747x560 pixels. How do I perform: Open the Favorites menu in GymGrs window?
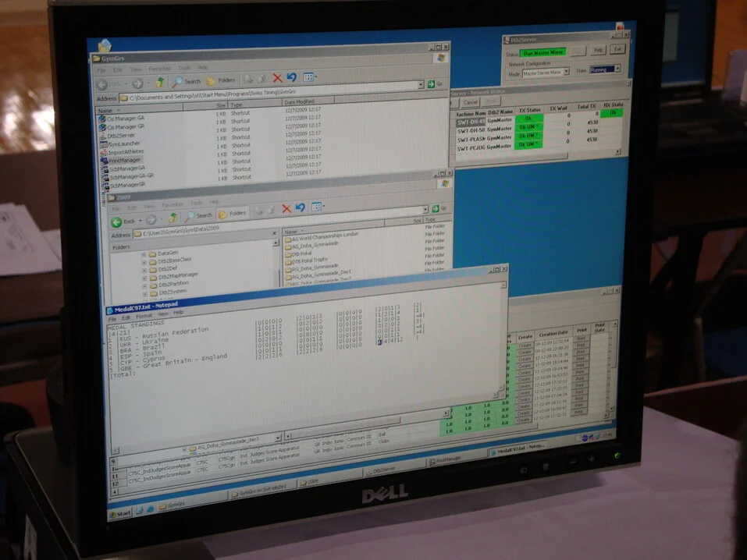click(159, 69)
